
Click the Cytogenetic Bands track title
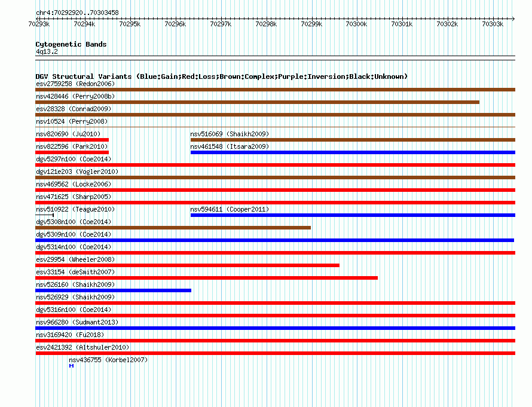point(71,44)
